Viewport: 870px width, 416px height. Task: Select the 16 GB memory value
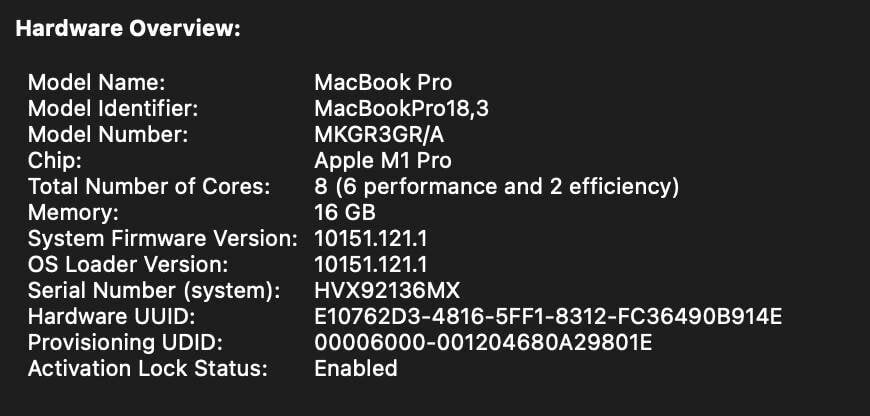345,213
